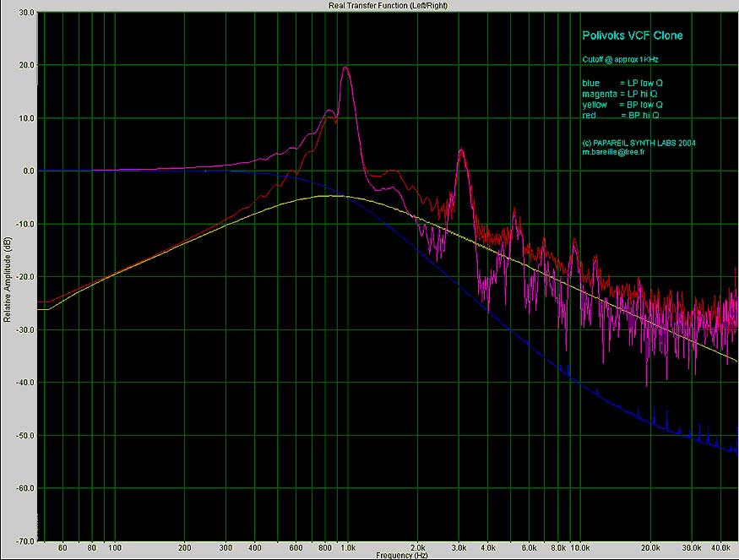Click the -70.0 dB amplitude tick label
The width and height of the screenshot is (739, 560).
coord(25,541)
